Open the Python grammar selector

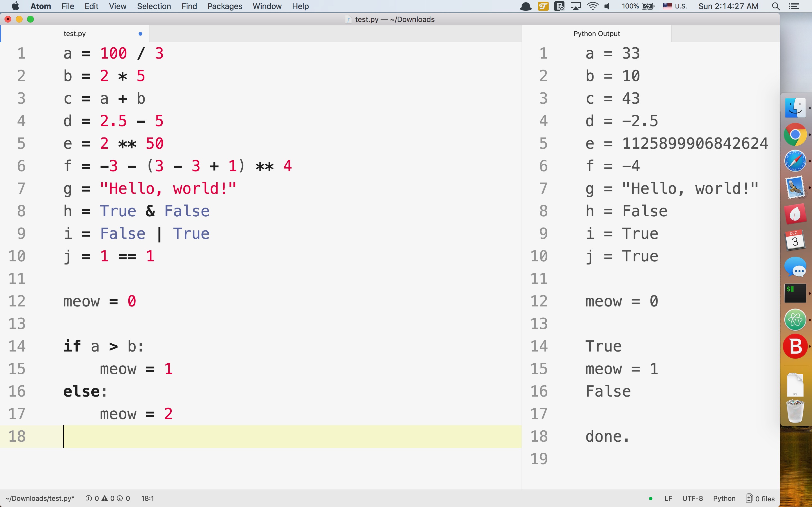(x=724, y=499)
